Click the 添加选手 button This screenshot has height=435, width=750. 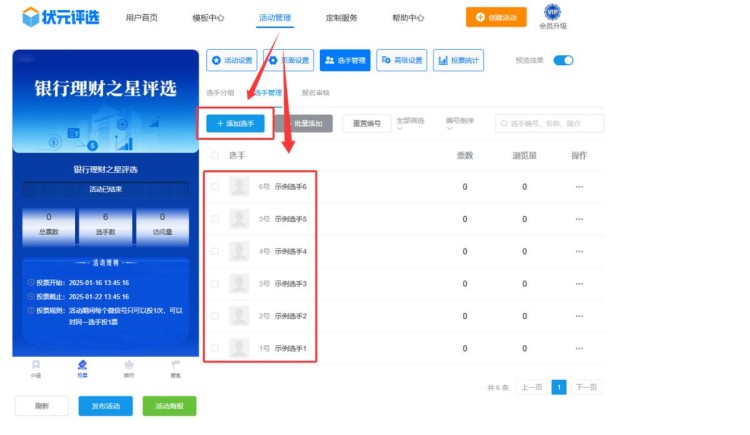tap(236, 123)
